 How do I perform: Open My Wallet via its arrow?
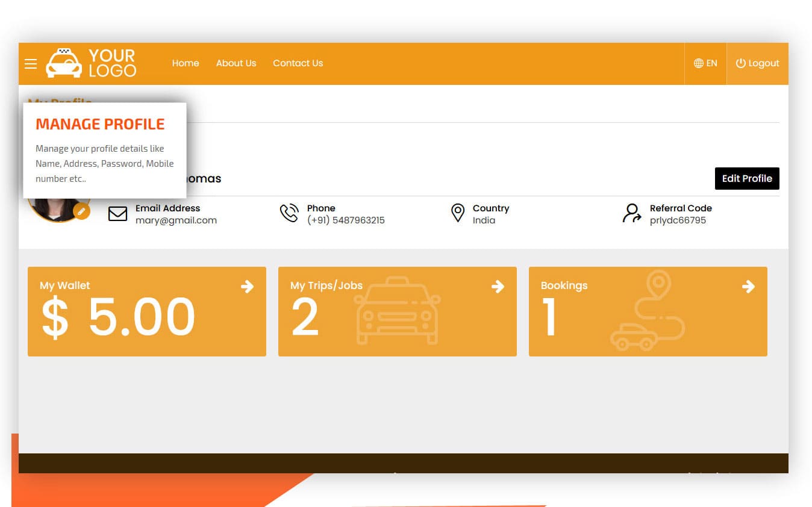pyautogui.click(x=247, y=287)
